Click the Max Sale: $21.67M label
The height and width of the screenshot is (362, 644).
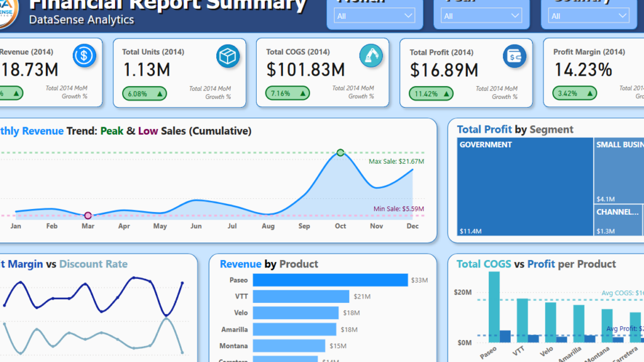[396, 161]
